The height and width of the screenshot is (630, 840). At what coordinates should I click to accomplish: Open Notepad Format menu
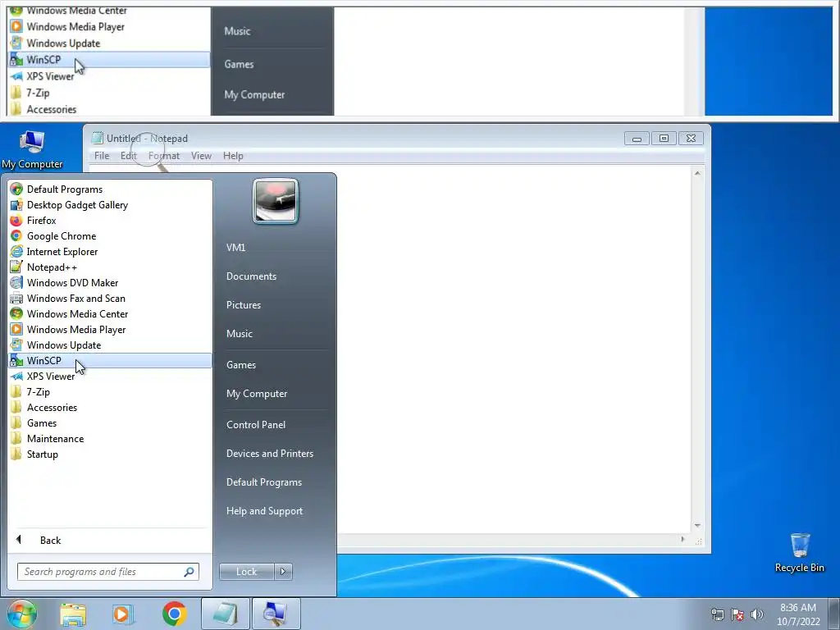tap(164, 156)
